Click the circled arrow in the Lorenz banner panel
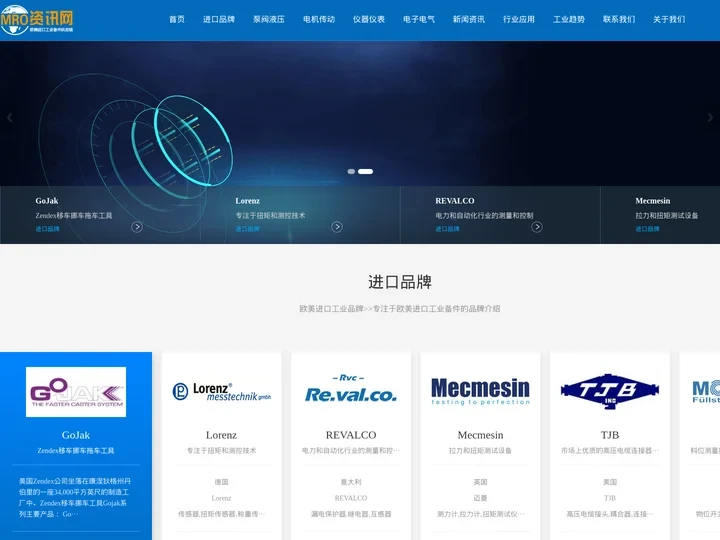The height and width of the screenshot is (540, 720). (x=337, y=227)
